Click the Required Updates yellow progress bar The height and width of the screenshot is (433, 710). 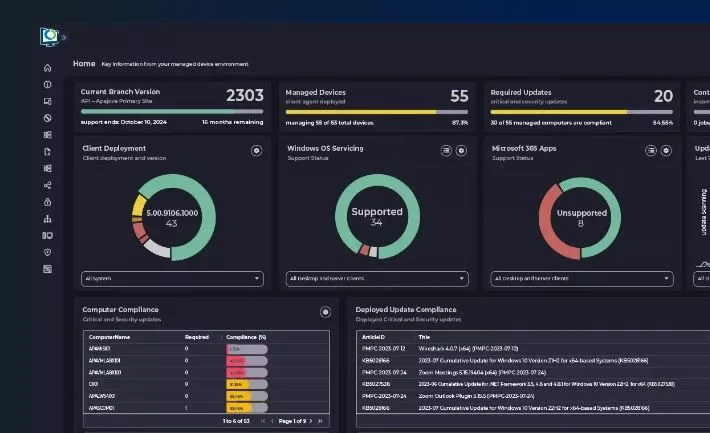pos(582,112)
